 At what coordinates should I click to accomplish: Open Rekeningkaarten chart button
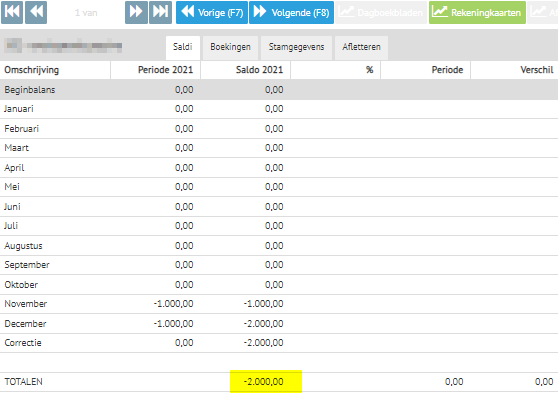477,12
